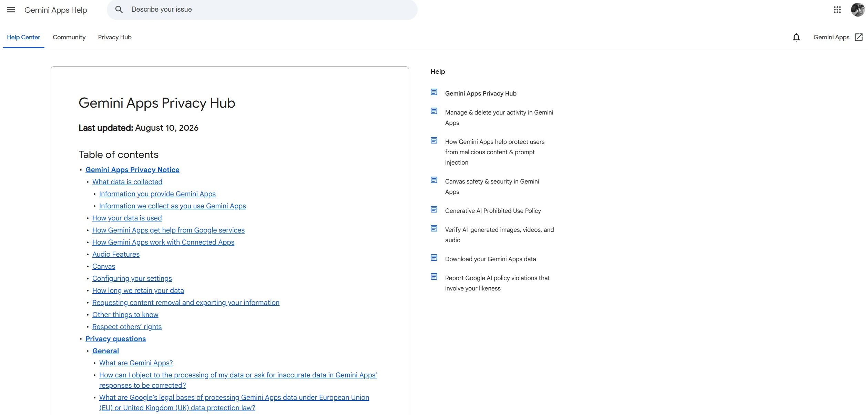Open How Gemini Apps work with Connected Apps
This screenshot has height=415, width=868.
click(x=163, y=242)
